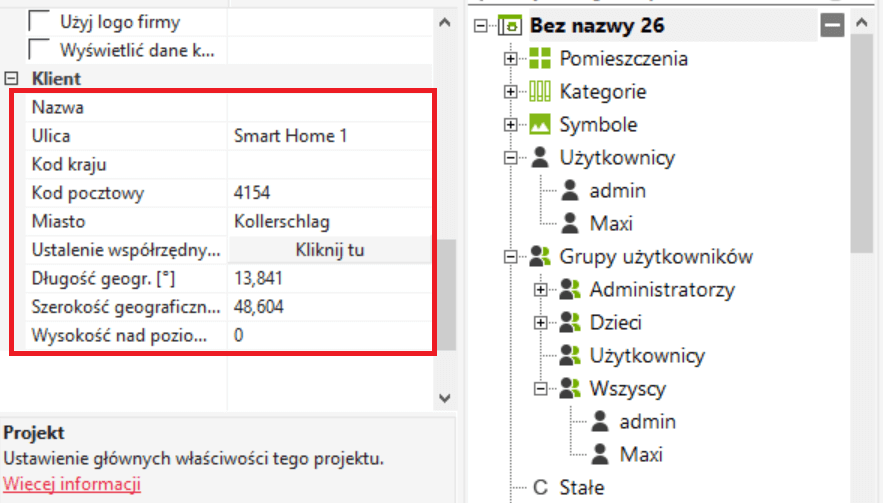Click the green Pomieszczenia rooms icon

[x=540, y=58]
